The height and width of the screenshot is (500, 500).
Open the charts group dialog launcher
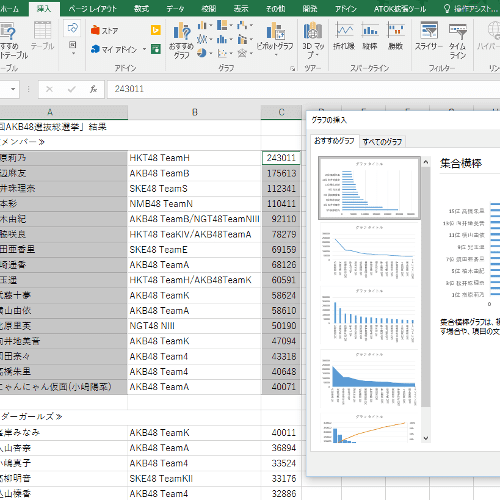292,68
